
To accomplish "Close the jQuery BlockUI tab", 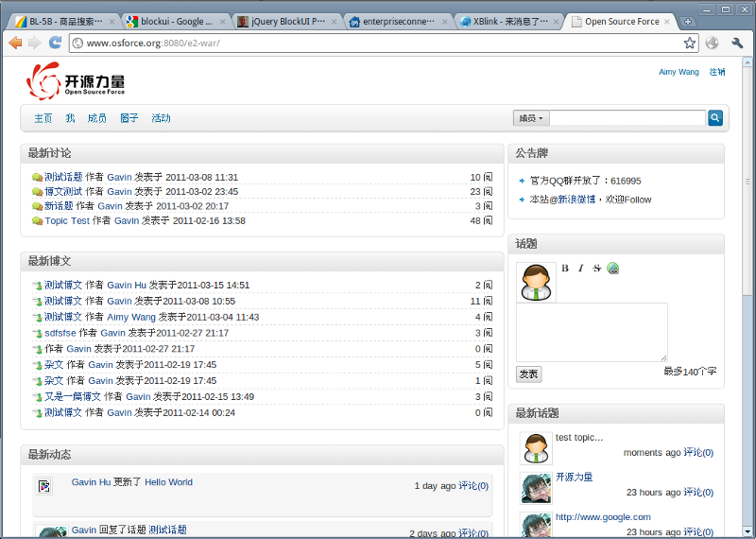I will [334, 22].
